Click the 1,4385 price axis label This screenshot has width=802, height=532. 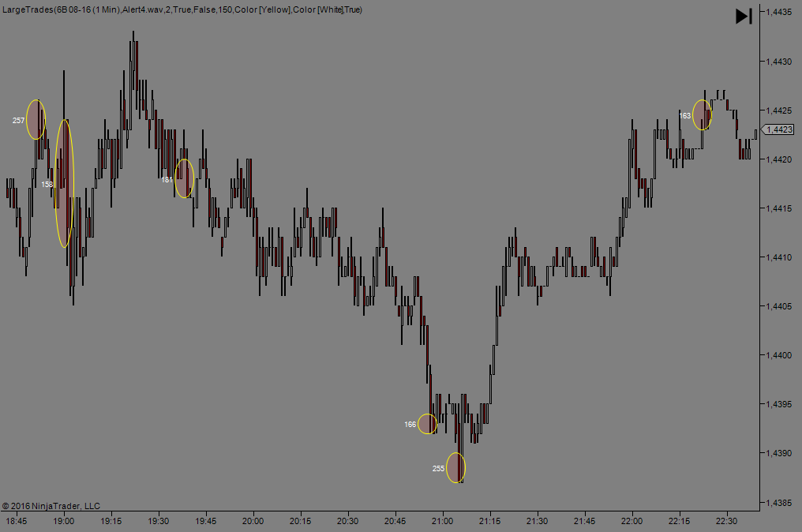[x=778, y=502]
